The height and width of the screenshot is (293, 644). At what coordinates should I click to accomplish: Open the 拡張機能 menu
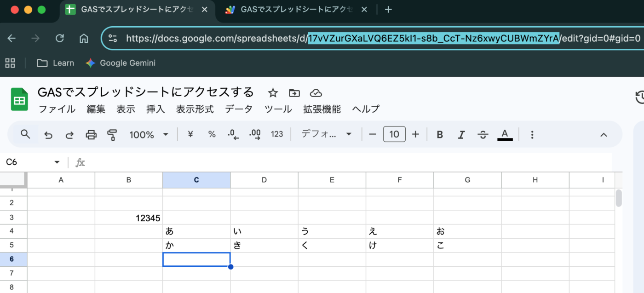(322, 109)
